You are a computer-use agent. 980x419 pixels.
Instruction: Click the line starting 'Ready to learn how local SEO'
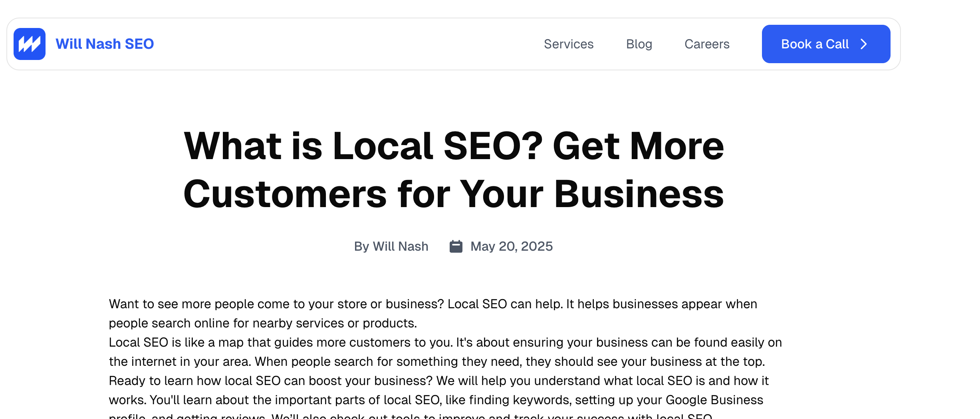point(438,381)
